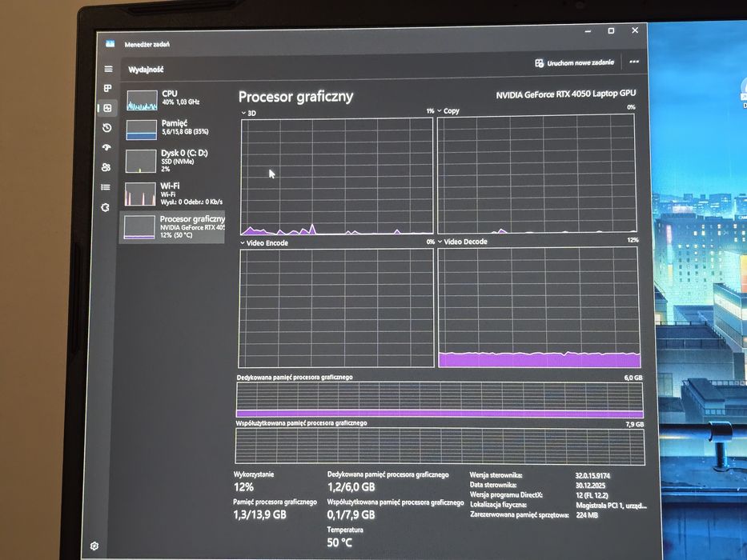The image size is (747, 560).
Task: Select the Procesor graficzny GPU entry
Action: click(x=172, y=227)
